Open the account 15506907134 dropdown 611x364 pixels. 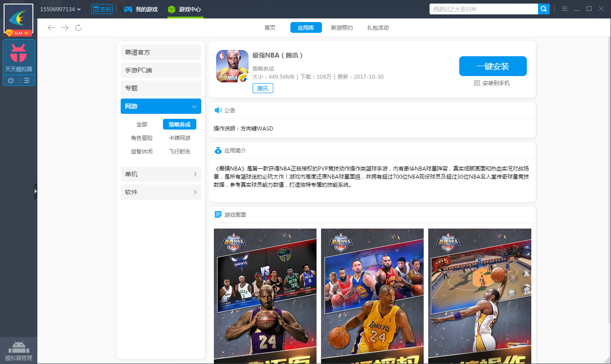coord(60,9)
